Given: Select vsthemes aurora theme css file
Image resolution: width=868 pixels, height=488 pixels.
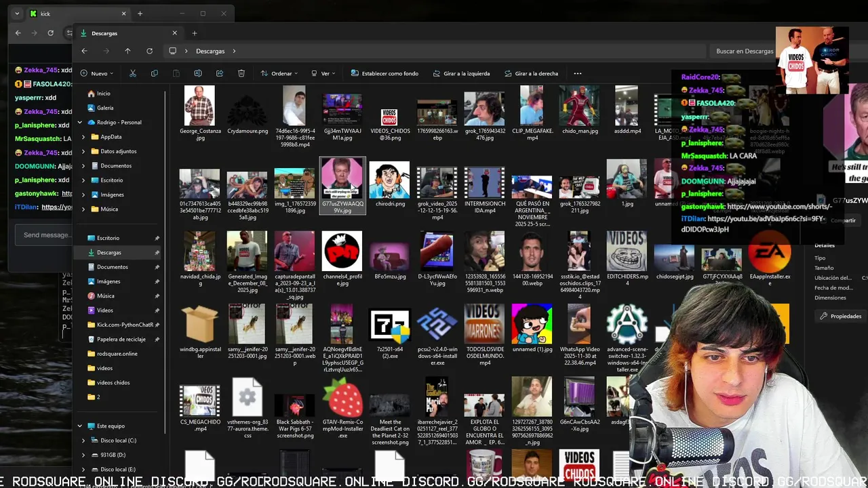Looking at the screenshot, I should point(247,408).
